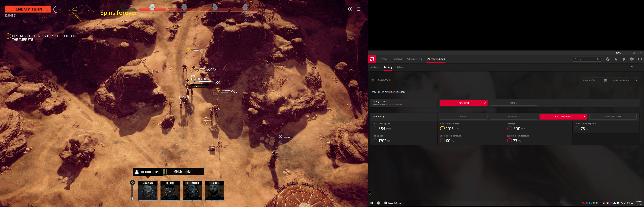Select Kranng pilot portrait

[148, 191]
